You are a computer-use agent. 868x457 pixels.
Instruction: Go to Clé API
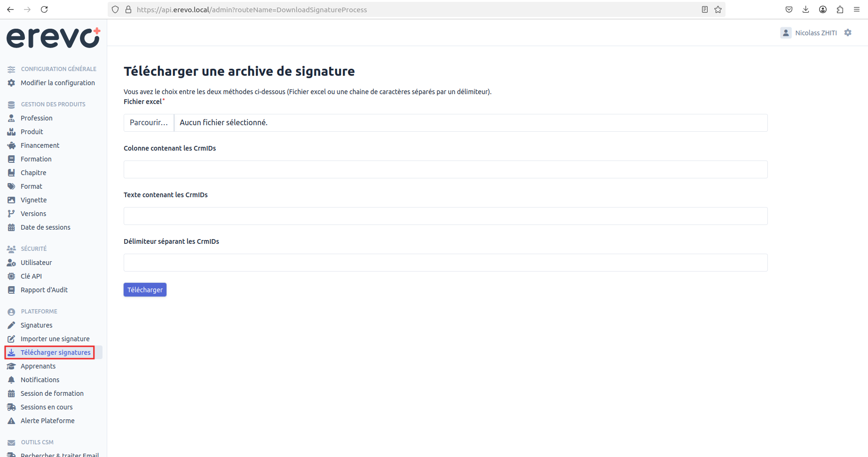[31, 276]
